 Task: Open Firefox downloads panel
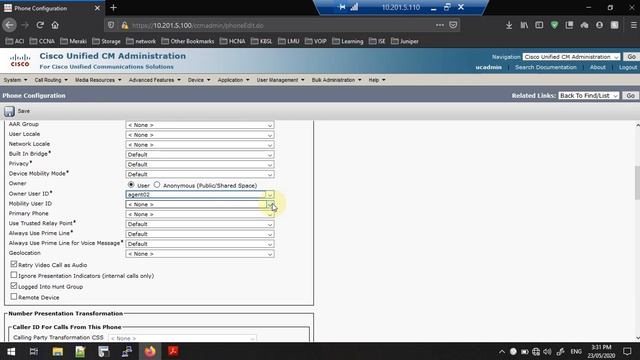pos(509,25)
